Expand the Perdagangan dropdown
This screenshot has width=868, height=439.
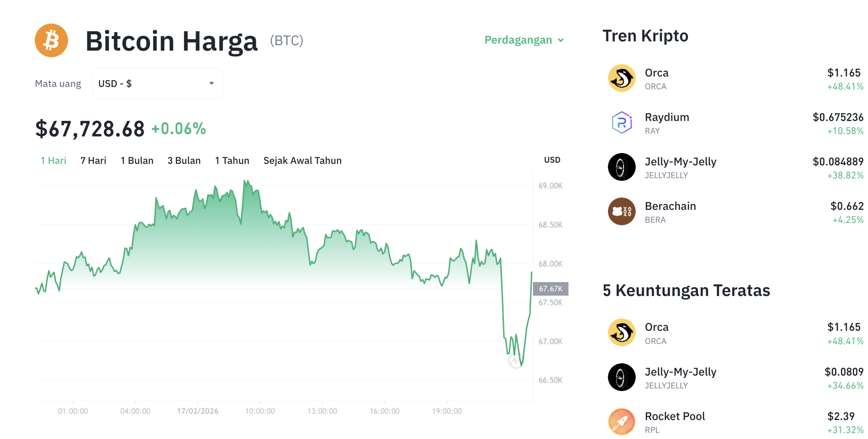coord(524,40)
